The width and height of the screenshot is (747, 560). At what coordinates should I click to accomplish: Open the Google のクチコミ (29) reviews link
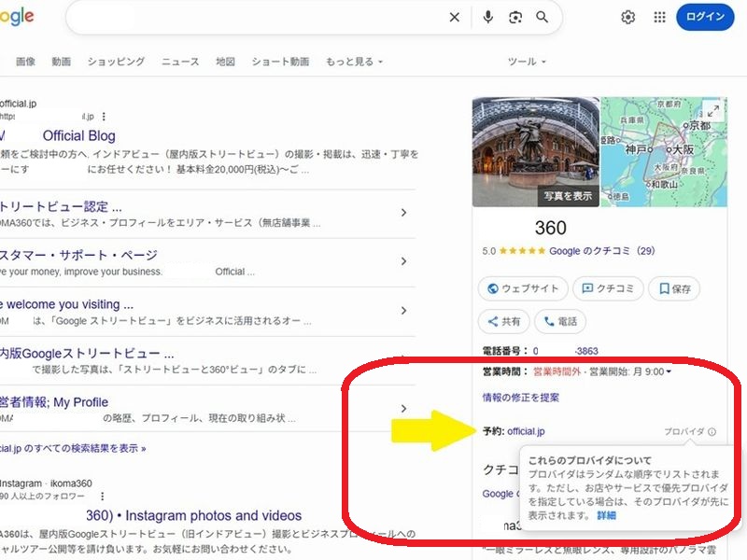click(601, 251)
